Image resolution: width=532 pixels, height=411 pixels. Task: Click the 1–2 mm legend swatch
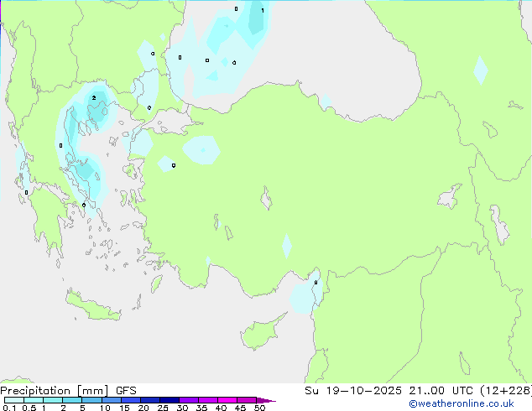click(53, 400)
